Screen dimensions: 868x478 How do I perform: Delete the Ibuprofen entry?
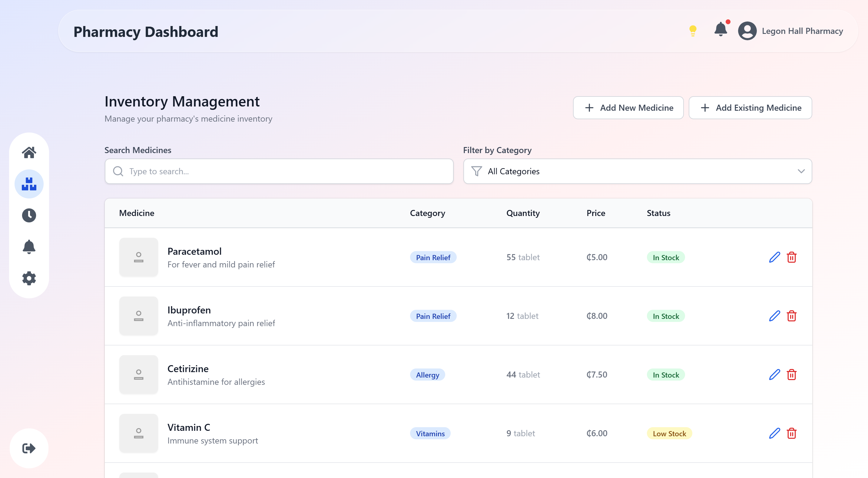click(791, 316)
